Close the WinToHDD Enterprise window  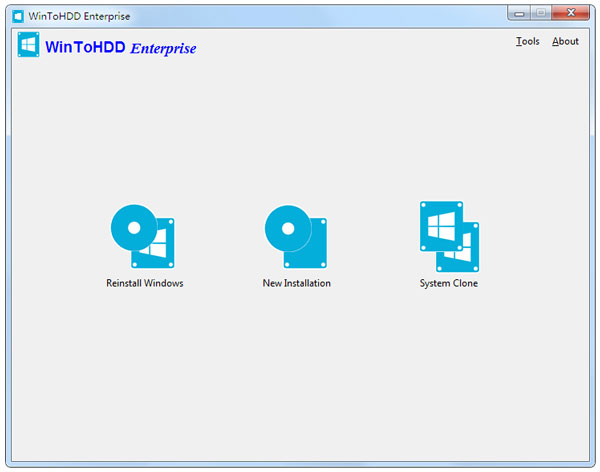(571, 13)
